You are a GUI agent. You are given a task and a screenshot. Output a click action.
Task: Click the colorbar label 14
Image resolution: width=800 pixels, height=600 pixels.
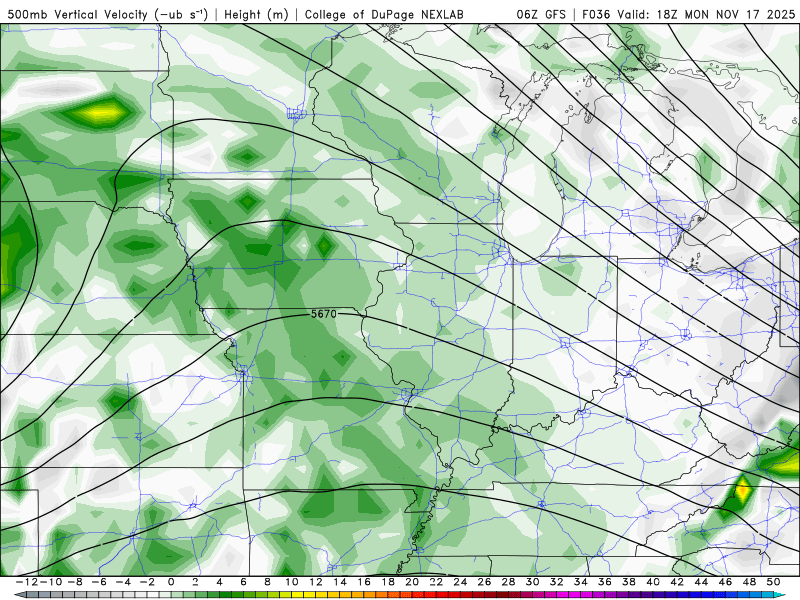[x=340, y=582]
